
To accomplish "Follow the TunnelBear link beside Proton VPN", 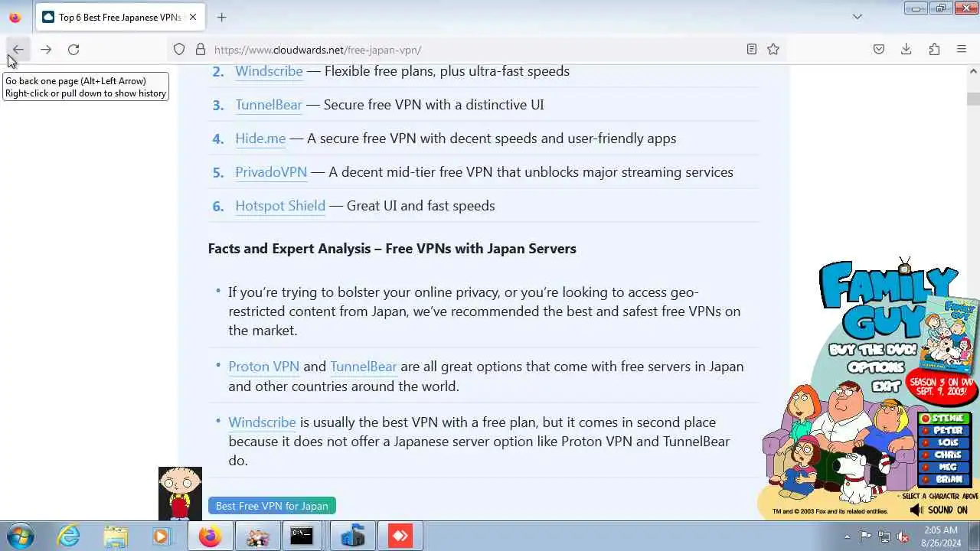I will [x=363, y=367].
